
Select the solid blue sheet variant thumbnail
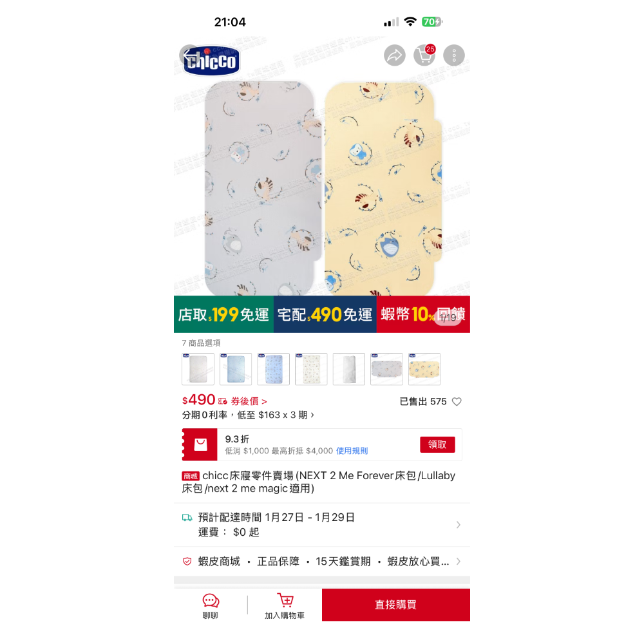point(236,369)
